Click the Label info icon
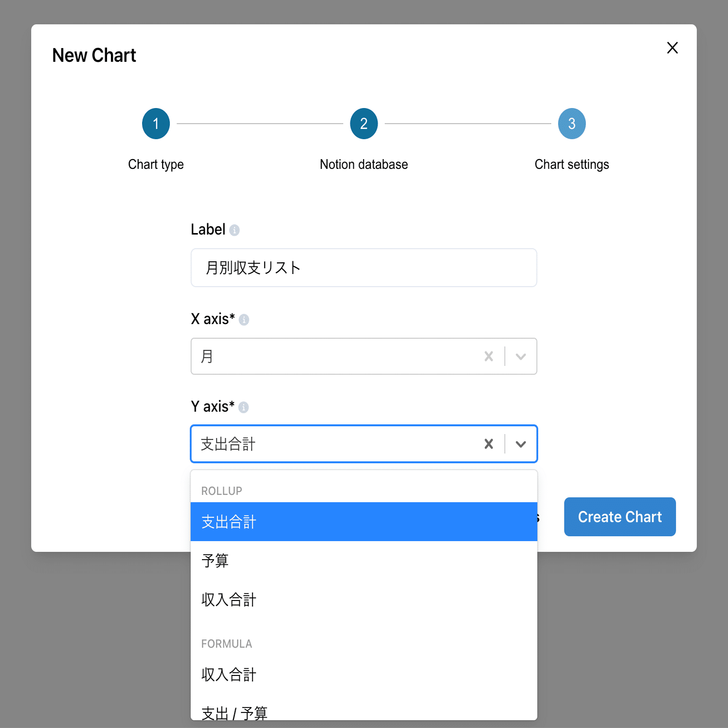Viewport: 728px width, 728px height. pyautogui.click(x=235, y=230)
